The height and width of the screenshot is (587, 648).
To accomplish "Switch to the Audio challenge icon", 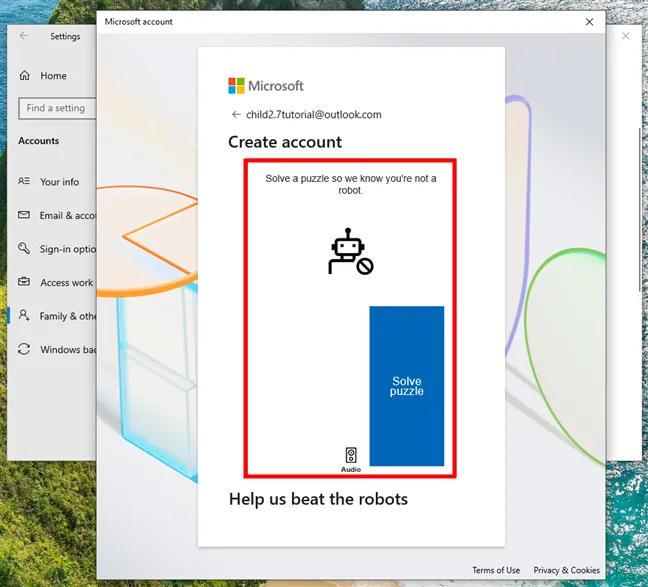I will [x=351, y=459].
